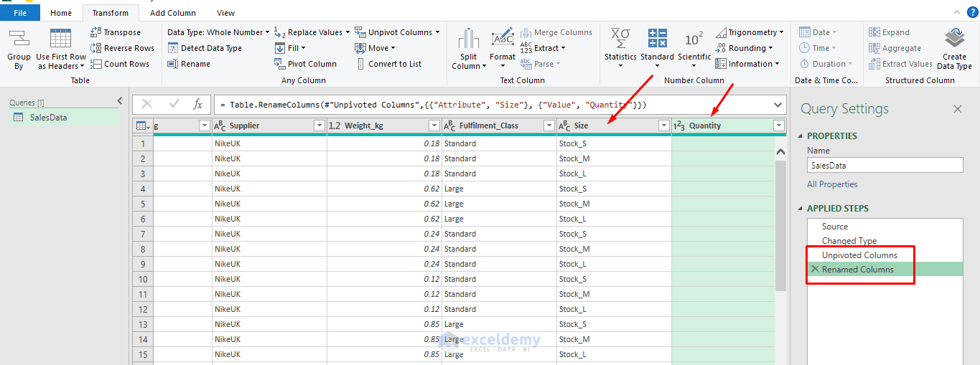
Task: Click the cancel X in formula bar
Action: [147, 105]
